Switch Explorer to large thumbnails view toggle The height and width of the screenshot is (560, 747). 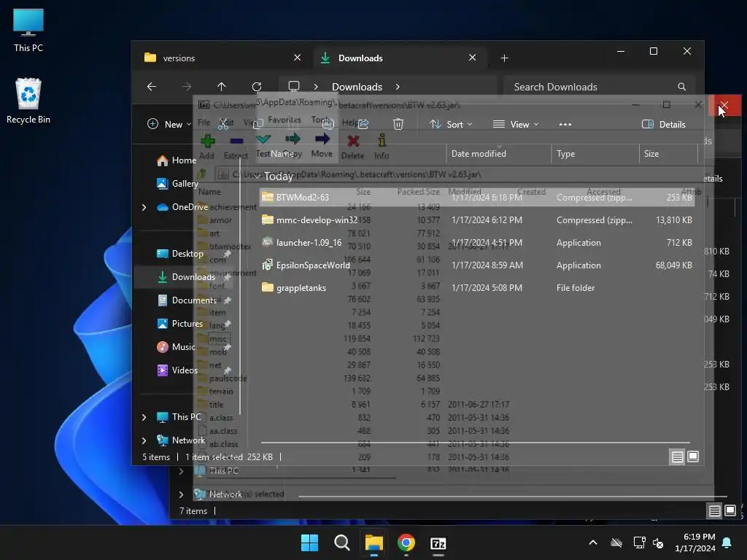693,457
